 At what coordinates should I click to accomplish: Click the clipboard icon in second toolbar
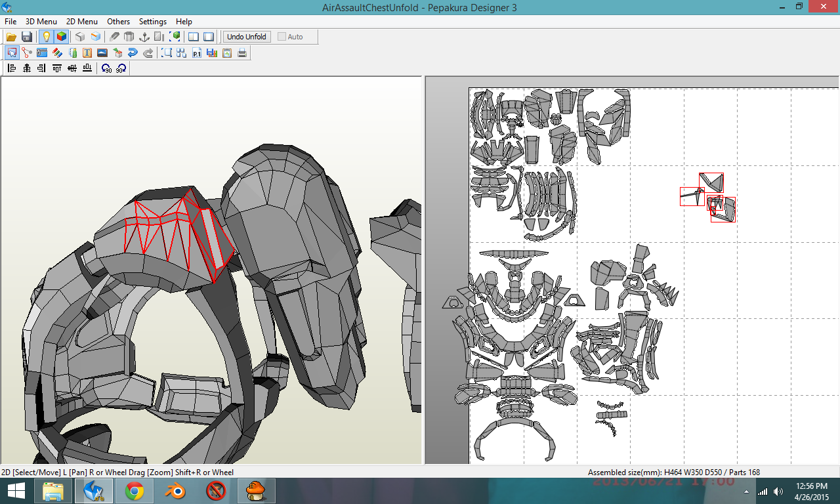coord(227,52)
